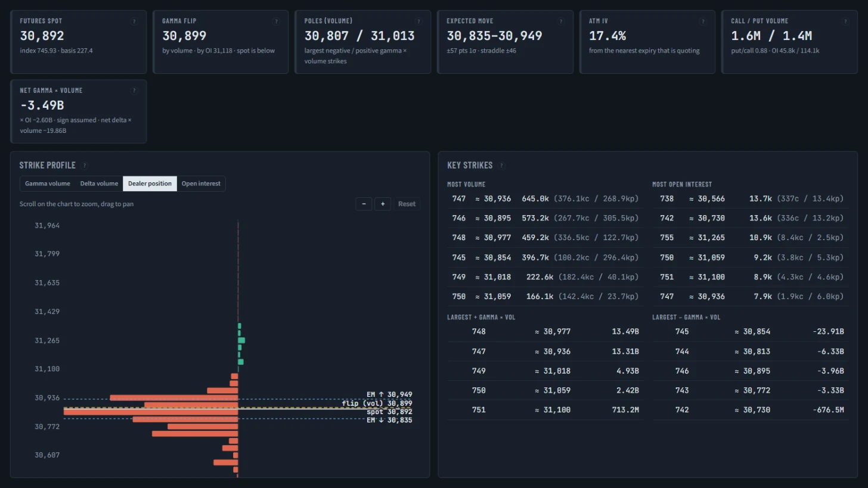Screen dimensions: 868x488
Task: Open help icon beside Strike Profile title
Action: (85, 166)
